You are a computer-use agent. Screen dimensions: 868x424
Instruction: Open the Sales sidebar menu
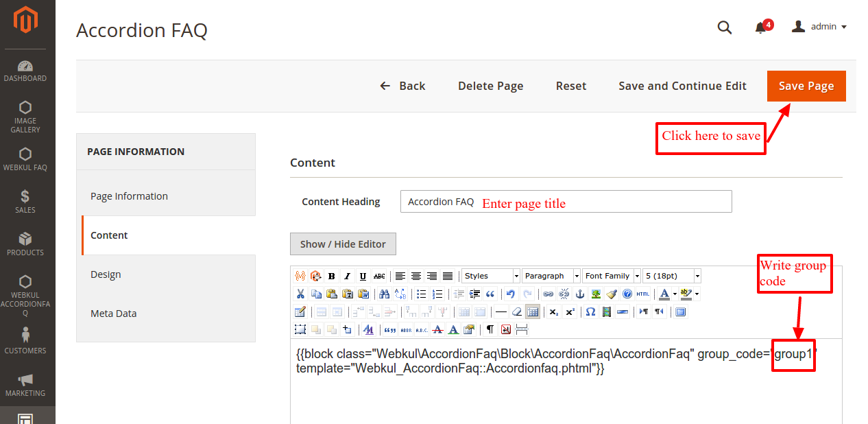pos(25,202)
